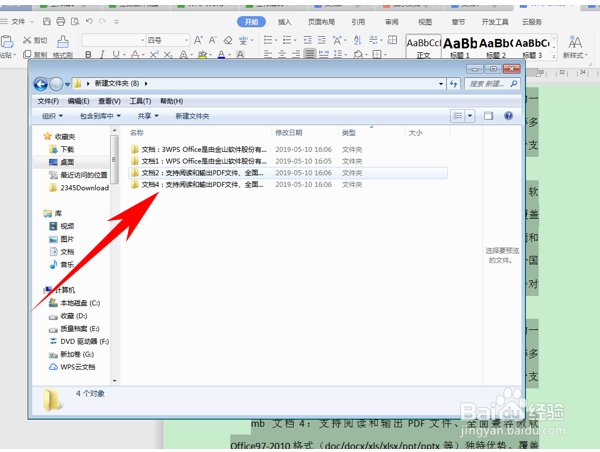This screenshot has height=452, width=600.
Task: Click the cut scissors icon
Action: click(x=27, y=40)
